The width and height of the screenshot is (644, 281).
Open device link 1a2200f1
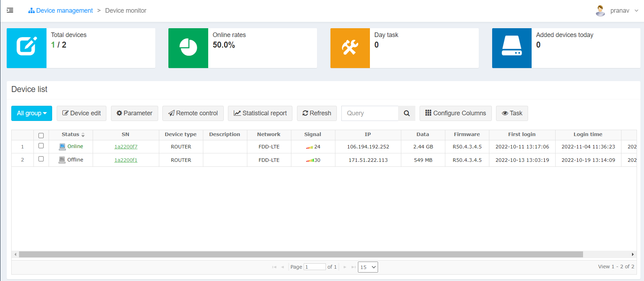point(126,160)
